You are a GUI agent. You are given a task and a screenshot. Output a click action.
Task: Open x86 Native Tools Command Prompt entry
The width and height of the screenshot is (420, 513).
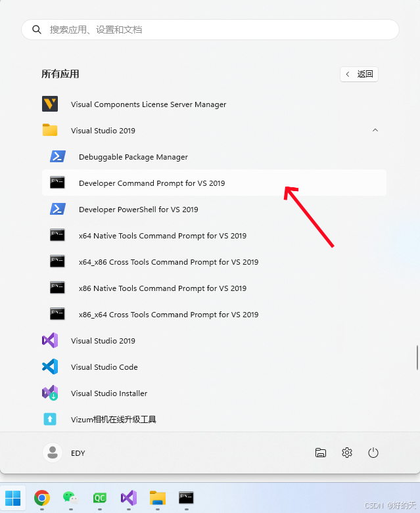tap(214, 288)
